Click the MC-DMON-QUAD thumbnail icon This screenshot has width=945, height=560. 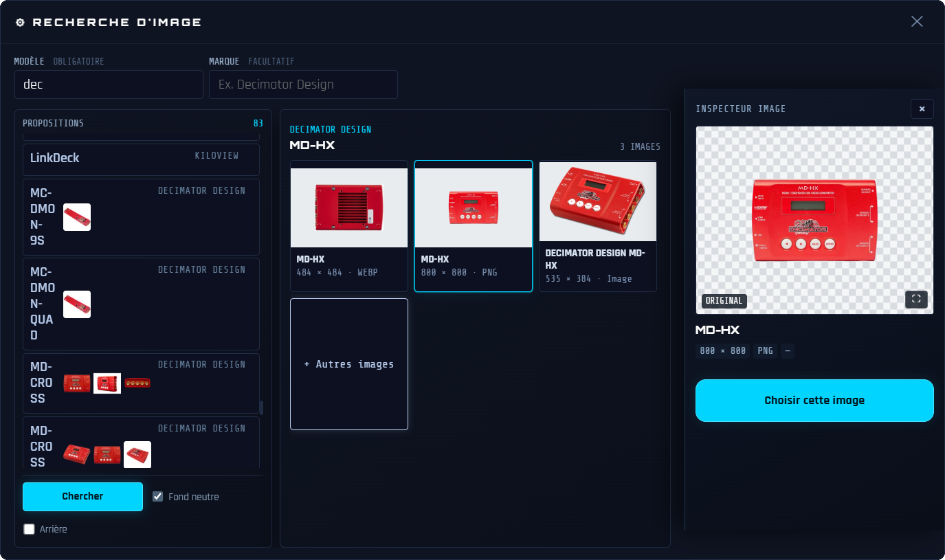click(x=77, y=304)
